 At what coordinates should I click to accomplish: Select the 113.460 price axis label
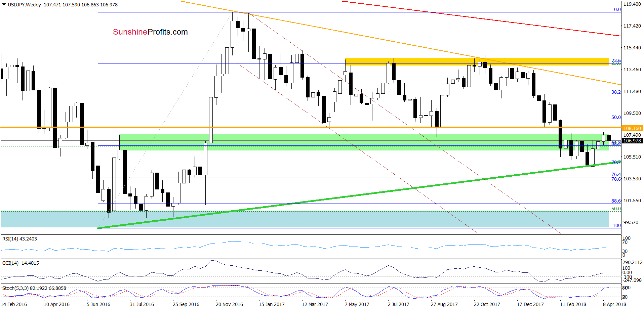(632, 70)
